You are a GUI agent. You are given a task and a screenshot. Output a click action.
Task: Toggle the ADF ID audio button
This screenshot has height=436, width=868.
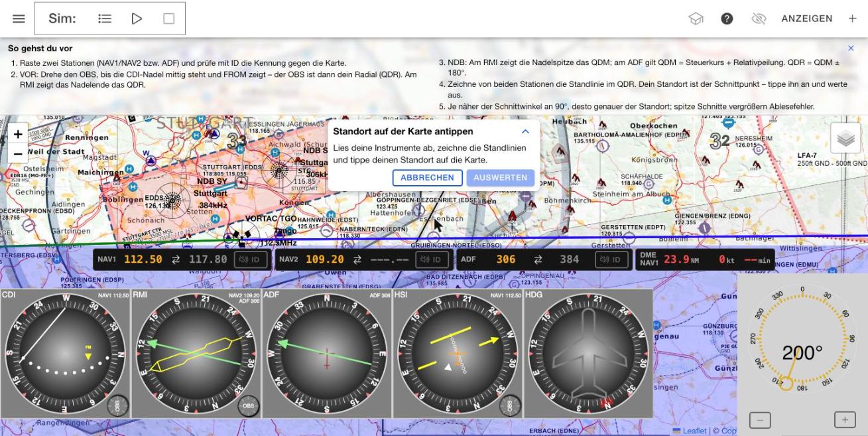coord(611,259)
